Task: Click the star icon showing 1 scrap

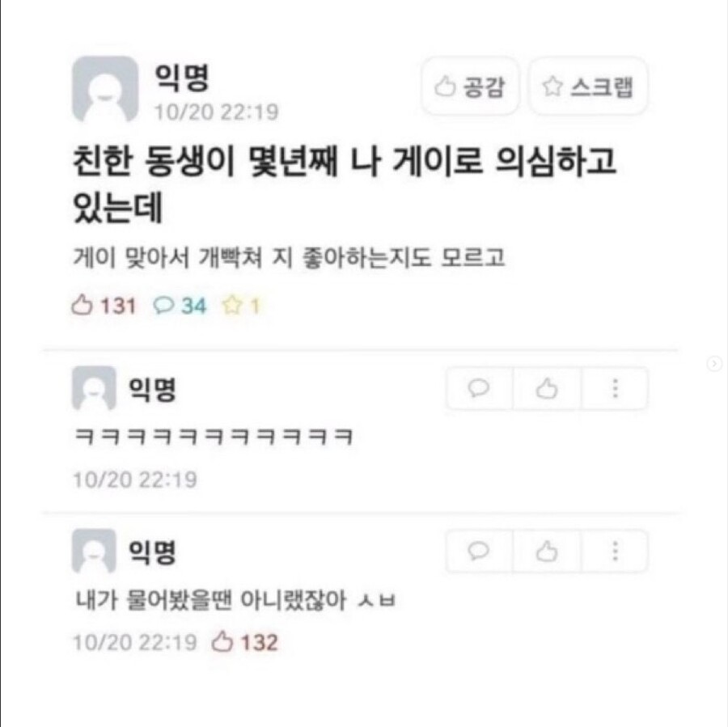Action: coord(231,305)
